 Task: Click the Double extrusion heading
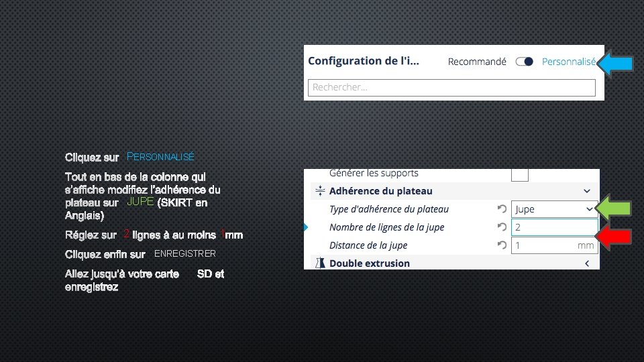369,263
